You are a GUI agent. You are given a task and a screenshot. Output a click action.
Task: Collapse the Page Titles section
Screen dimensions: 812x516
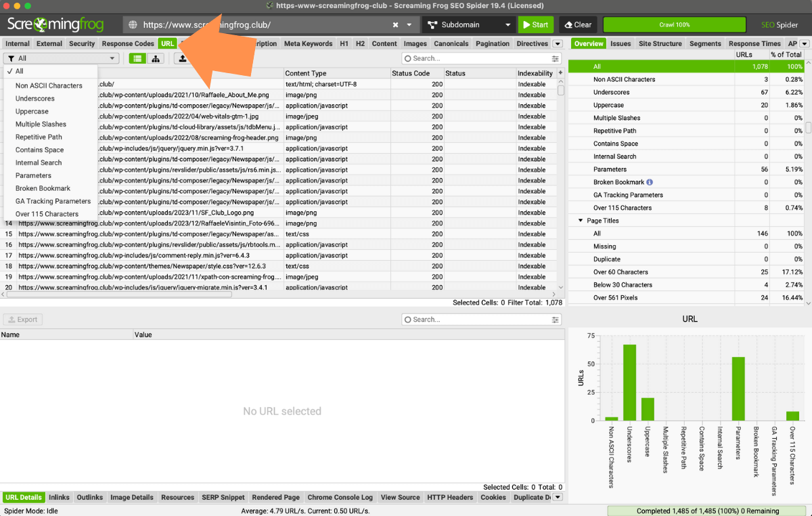[x=580, y=221]
